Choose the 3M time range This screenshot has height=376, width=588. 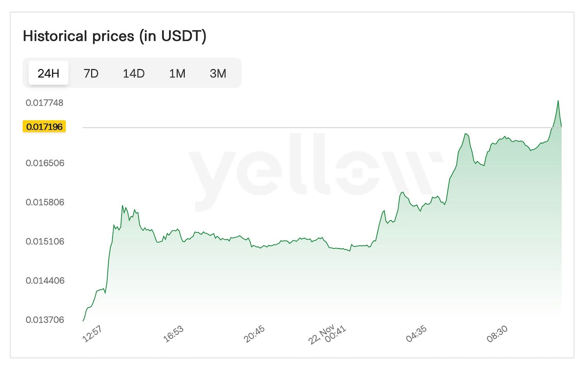[218, 73]
